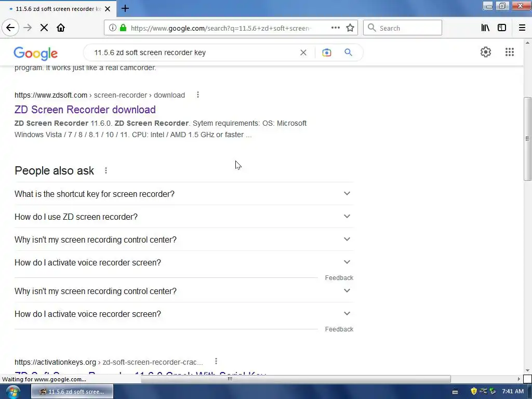Viewport: 532px width, 399px height.
Task: Clear the Google search query
Action: pyautogui.click(x=303, y=52)
